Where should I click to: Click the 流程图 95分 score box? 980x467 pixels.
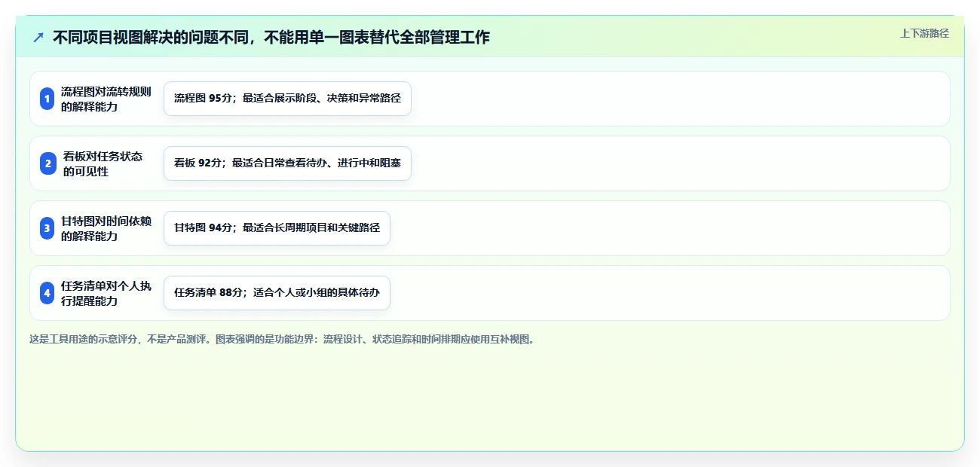tap(287, 99)
